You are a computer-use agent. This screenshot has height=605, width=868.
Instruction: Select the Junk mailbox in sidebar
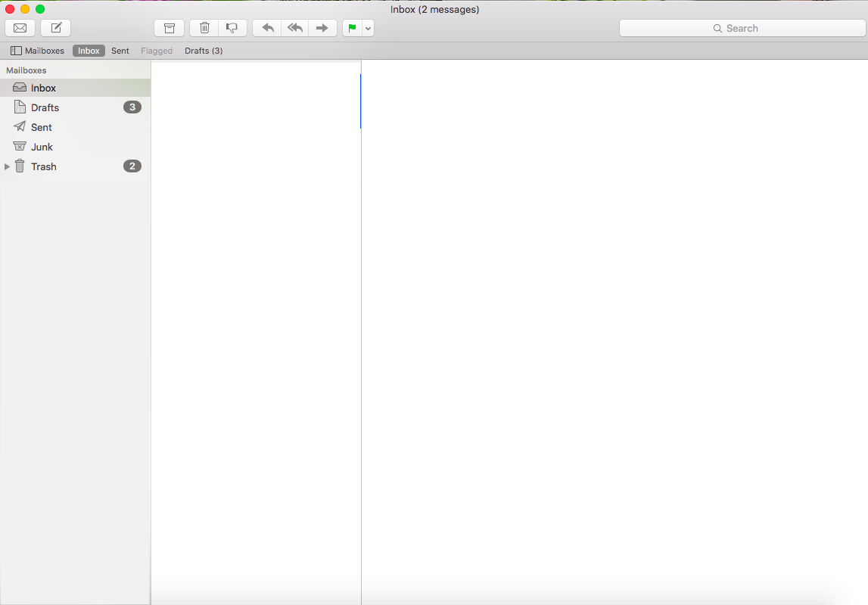(42, 147)
